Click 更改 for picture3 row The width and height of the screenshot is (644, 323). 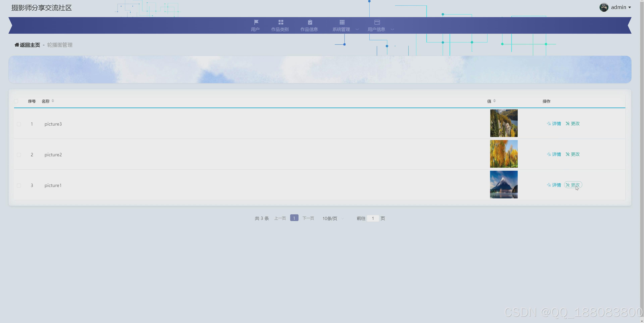pyautogui.click(x=573, y=124)
